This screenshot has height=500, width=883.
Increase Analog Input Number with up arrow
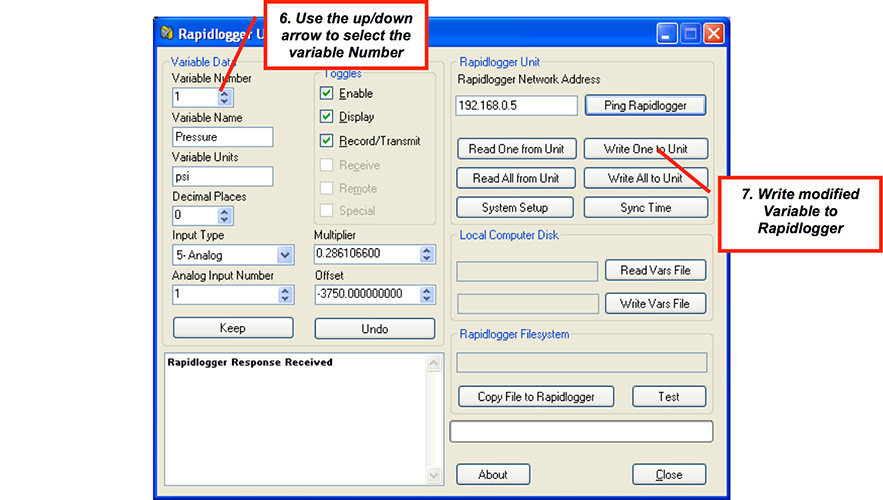285,291
